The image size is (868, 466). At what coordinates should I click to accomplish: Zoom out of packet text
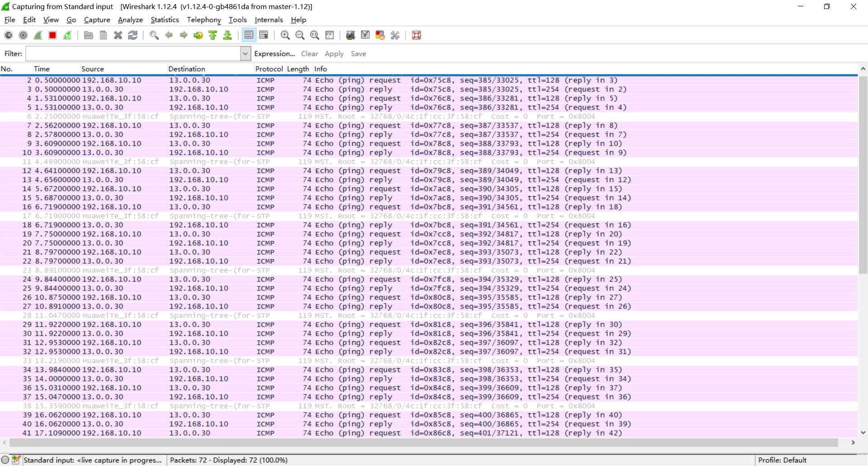[x=300, y=35]
